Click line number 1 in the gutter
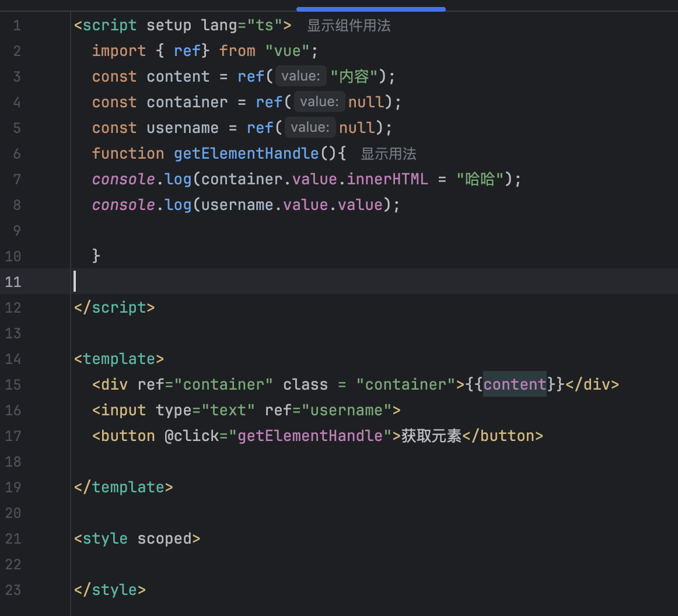678x616 pixels. pos(16,26)
